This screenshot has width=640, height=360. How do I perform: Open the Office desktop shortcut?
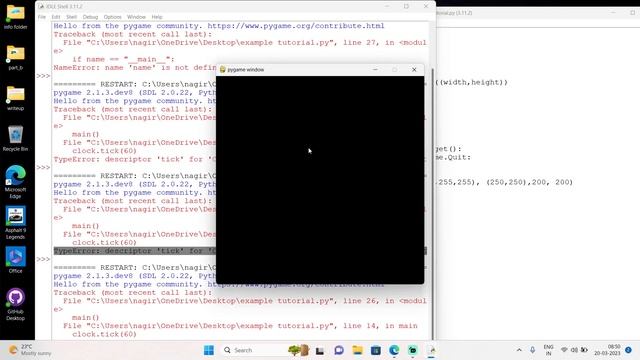click(16, 260)
